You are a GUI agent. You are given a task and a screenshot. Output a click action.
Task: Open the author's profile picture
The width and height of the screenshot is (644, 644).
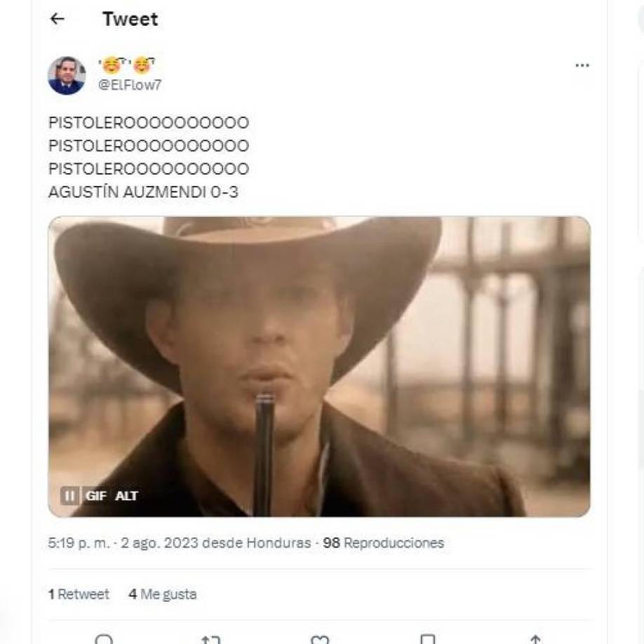click(x=67, y=75)
